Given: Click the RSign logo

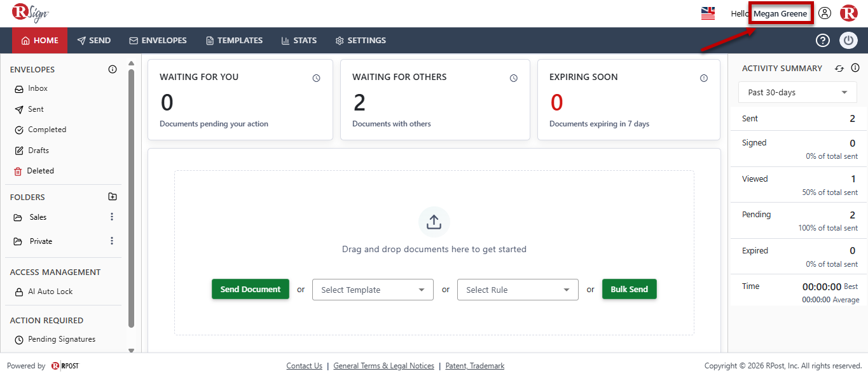Looking at the screenshot, I should click(x=31, y=13).
